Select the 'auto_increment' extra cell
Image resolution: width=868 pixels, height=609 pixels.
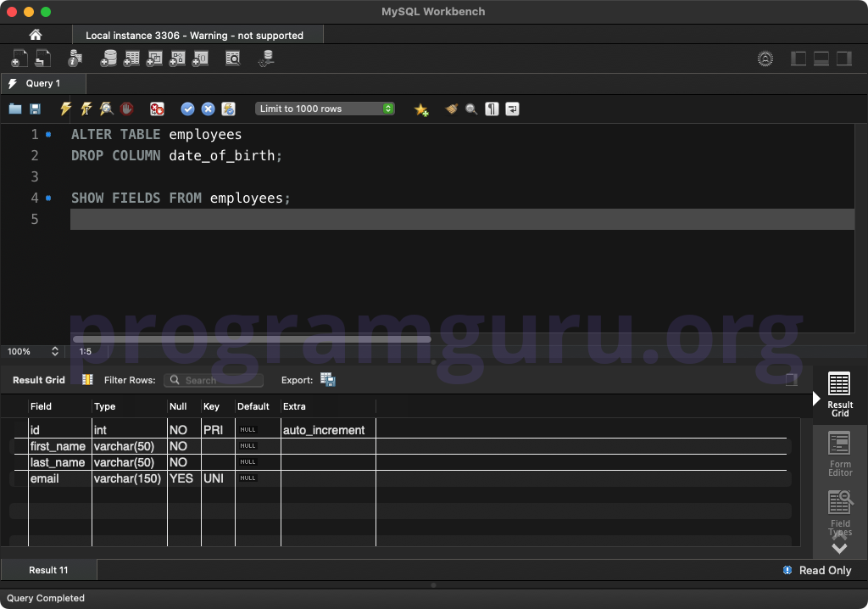coord(328,430)
